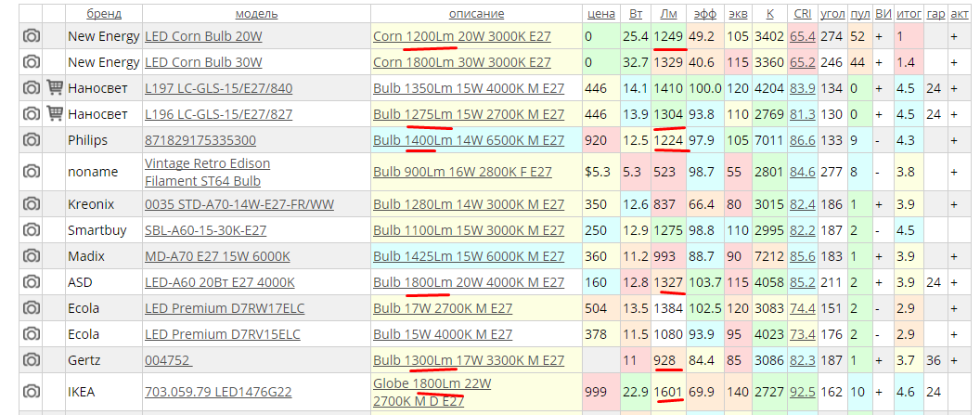The height and width of the screenshot is (415, 980).
Task: Open camera icon in noname filament row
Action: 31,171
